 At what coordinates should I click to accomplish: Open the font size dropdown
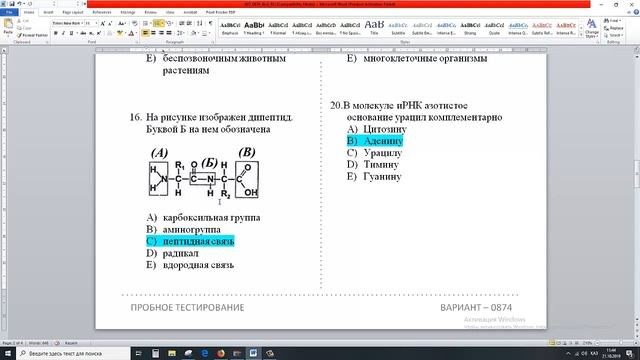tap(96, 24)
